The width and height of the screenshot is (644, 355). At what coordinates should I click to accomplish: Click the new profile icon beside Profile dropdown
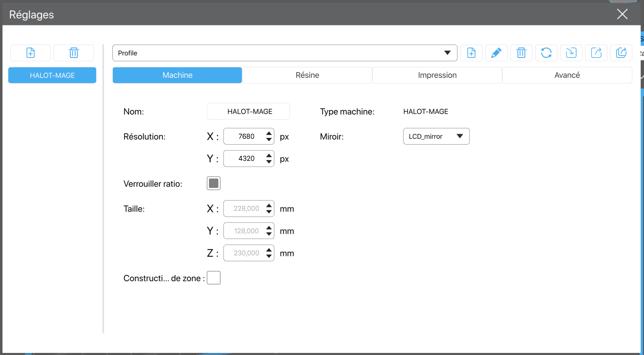click(x=471, y=53)
